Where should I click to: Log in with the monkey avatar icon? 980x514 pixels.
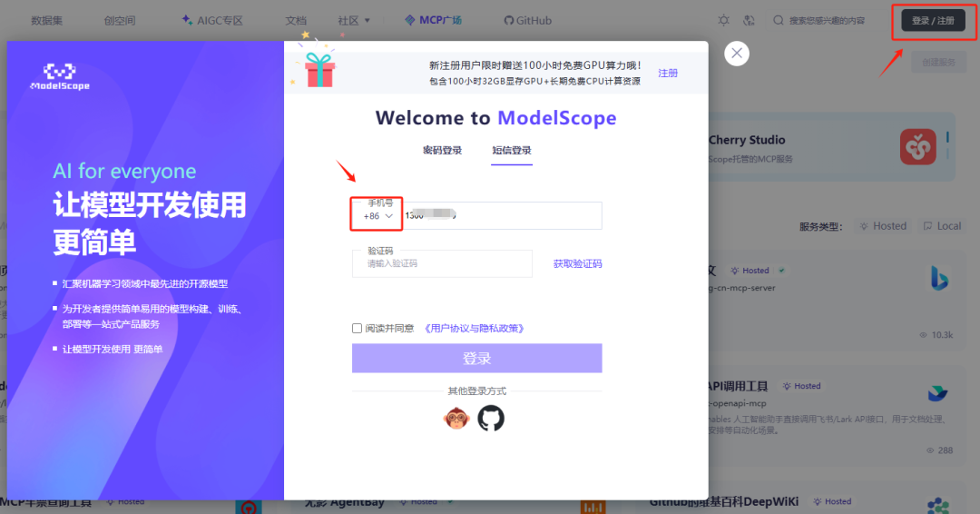456,418
